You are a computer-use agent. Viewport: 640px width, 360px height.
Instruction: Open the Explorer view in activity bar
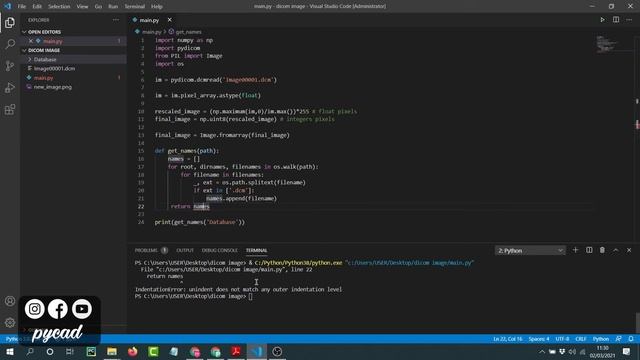click(x=10, y=22)
